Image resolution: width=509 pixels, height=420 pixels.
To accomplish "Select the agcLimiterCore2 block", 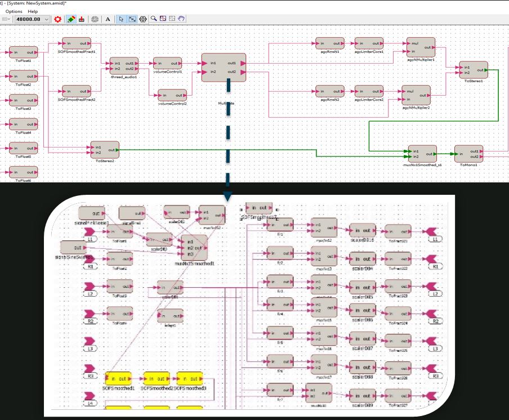I will point(369,91).
